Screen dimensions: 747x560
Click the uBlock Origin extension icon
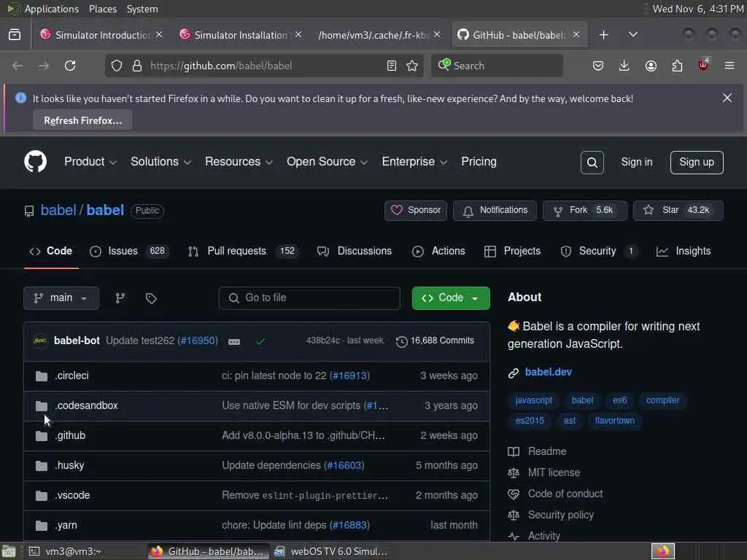[703, 65]
